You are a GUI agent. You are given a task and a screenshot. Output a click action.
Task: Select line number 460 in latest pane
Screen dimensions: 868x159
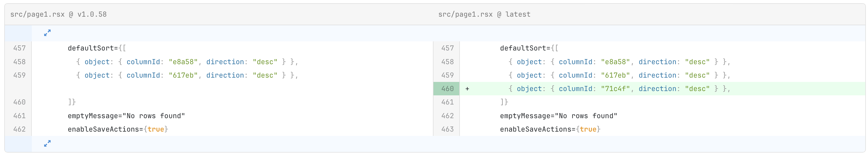(447, 89)
